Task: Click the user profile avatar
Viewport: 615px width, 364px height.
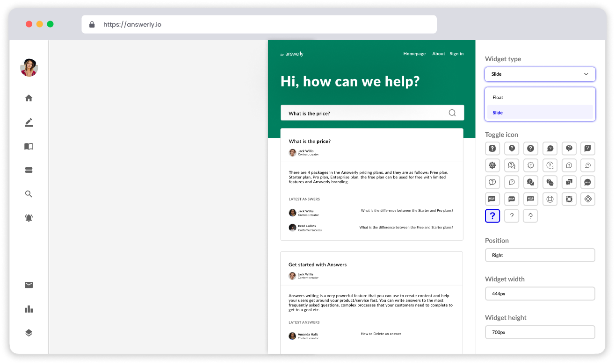Action: pyautogui.click(x=29, y=68)
